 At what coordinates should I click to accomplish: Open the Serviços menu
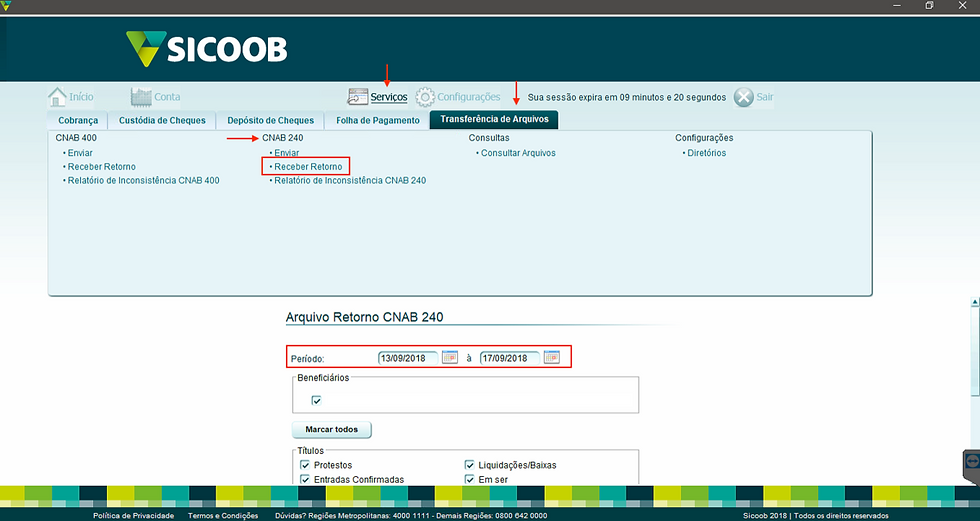point(389,97)
